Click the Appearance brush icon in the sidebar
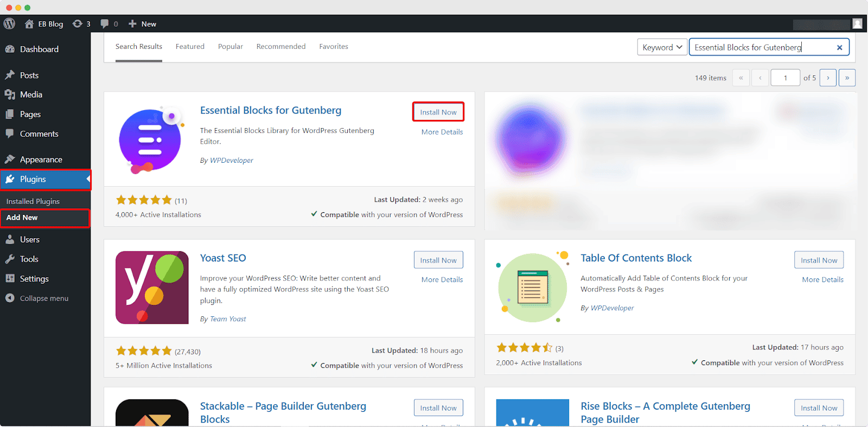This screenshot has height=427, width=868. (x=10, y=159)
